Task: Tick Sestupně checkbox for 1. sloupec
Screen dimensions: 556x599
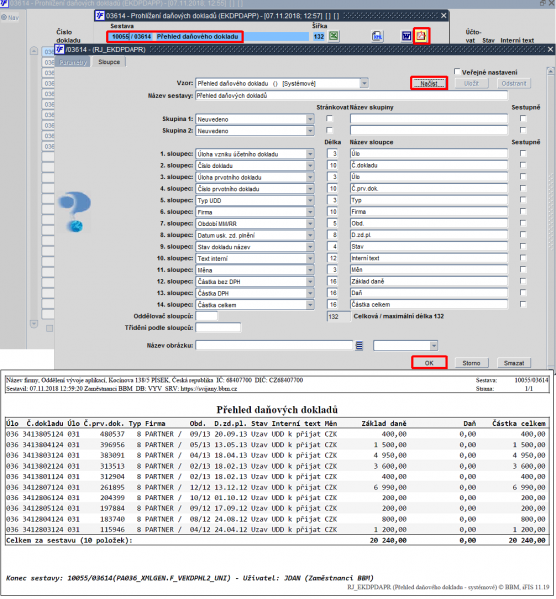Action: 523,154
